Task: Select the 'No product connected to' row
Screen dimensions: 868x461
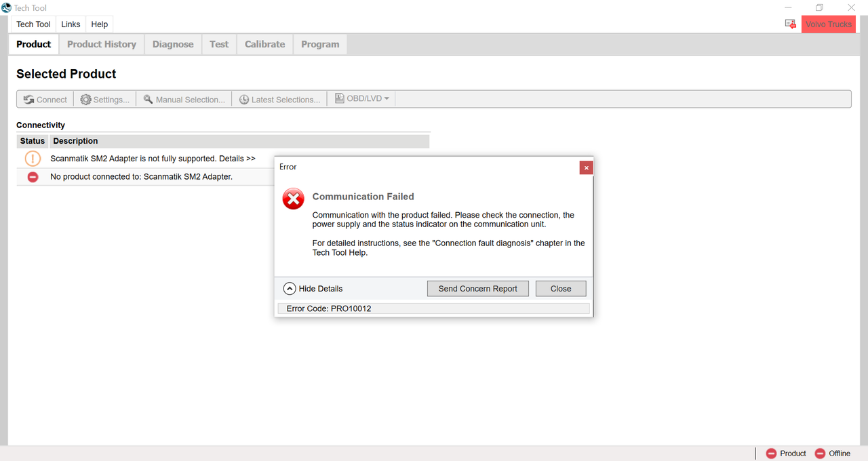Action: pyautogui.click(x=146, y=177)
